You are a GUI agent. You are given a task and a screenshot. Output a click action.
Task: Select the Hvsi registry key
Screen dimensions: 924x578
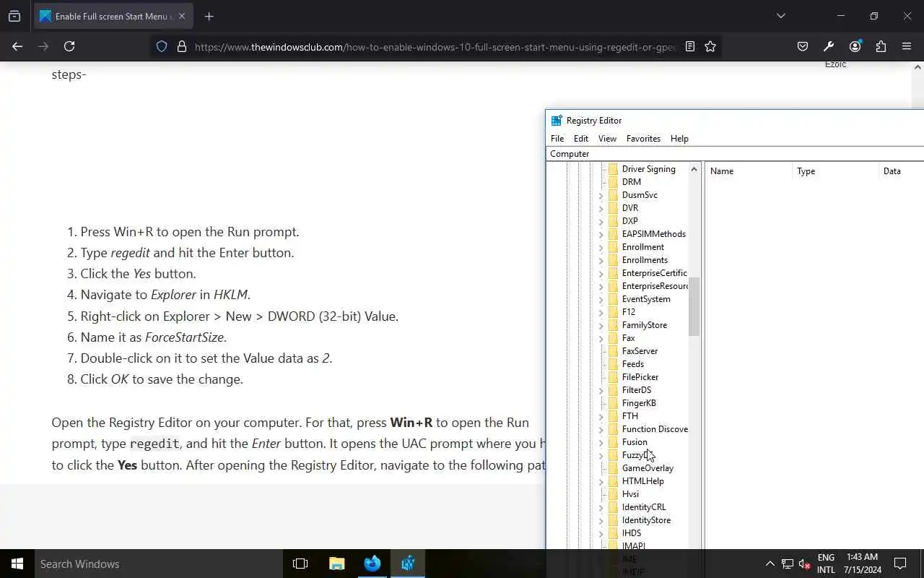[630, 494]
